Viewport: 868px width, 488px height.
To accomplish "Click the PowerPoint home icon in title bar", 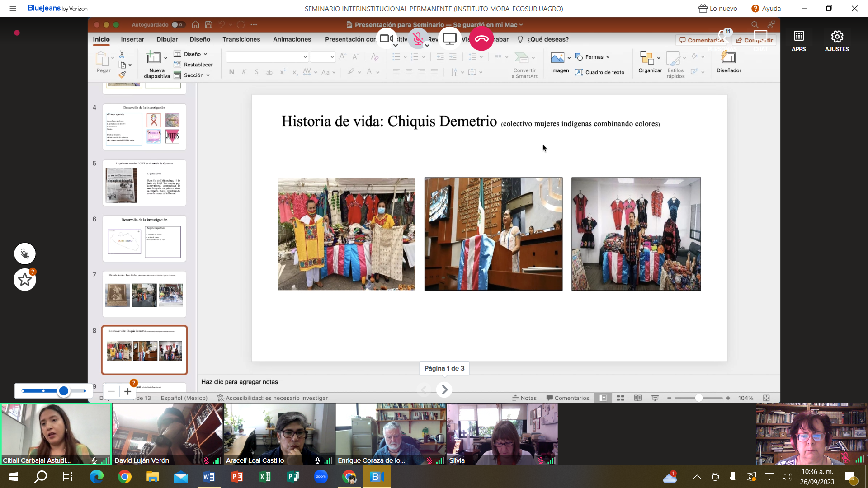I will pyautogui.click(x=195, y=25).
